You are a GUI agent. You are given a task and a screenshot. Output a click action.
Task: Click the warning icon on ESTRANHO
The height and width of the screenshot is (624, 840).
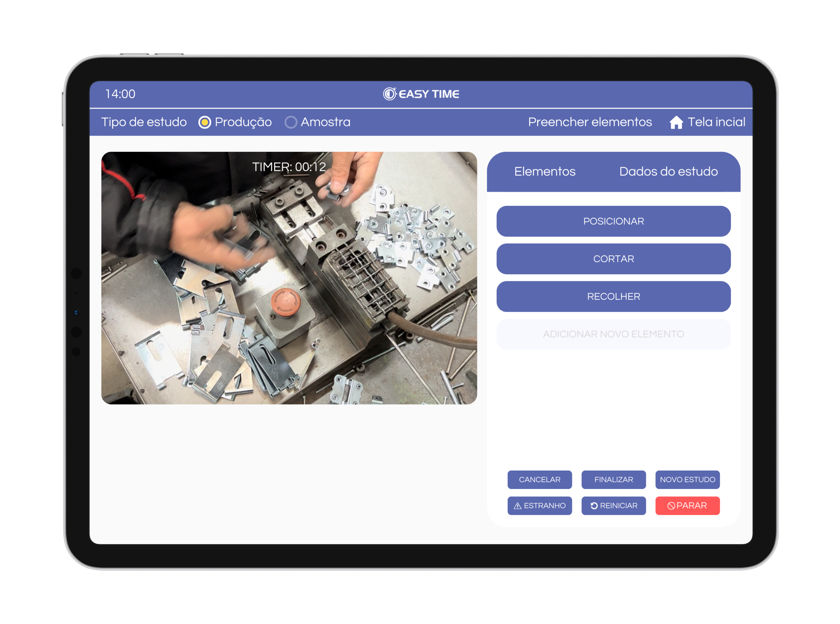(x=517, y=505)
